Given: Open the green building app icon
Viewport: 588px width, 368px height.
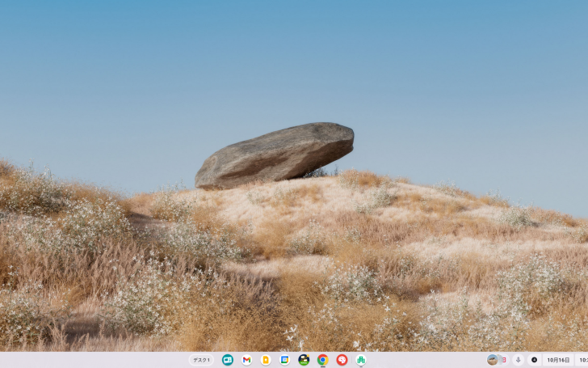Looking at the screenshot, I should coord(360,360).
